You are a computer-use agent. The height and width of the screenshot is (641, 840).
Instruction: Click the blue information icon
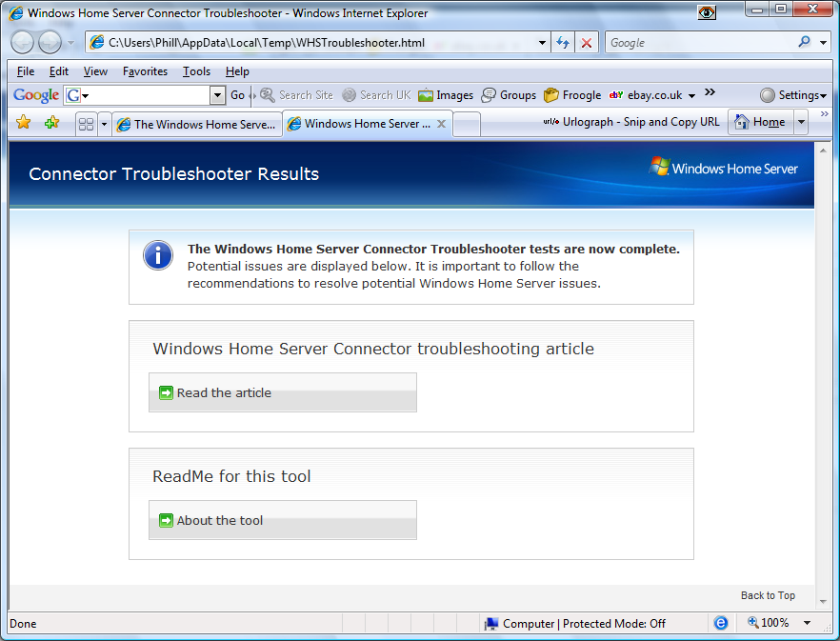pos(158,255)
